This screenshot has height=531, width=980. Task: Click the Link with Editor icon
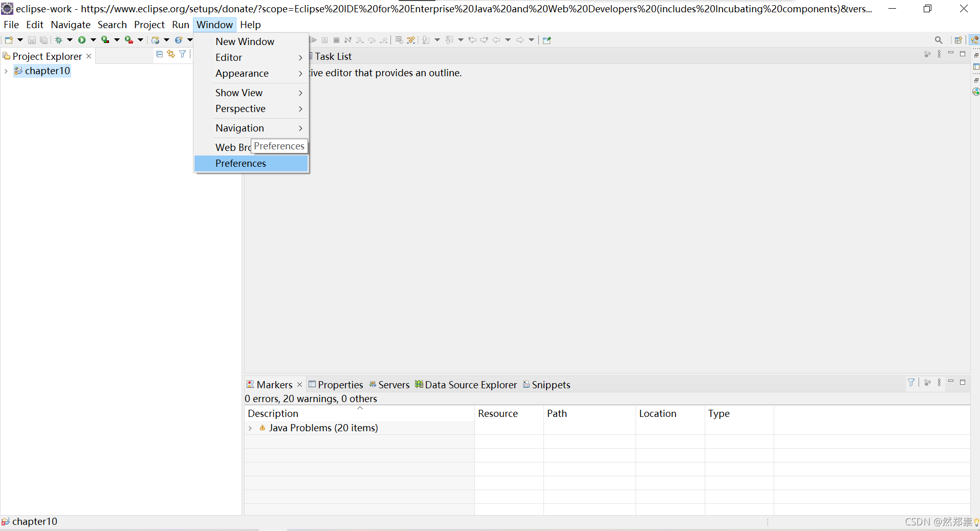170,54
